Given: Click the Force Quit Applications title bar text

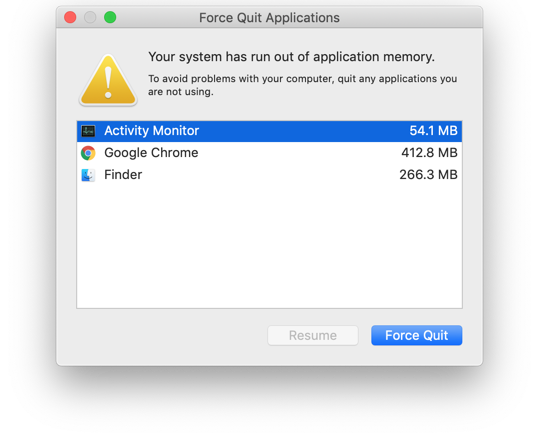Looking at the screenshot, I should (x=270, y=18).
